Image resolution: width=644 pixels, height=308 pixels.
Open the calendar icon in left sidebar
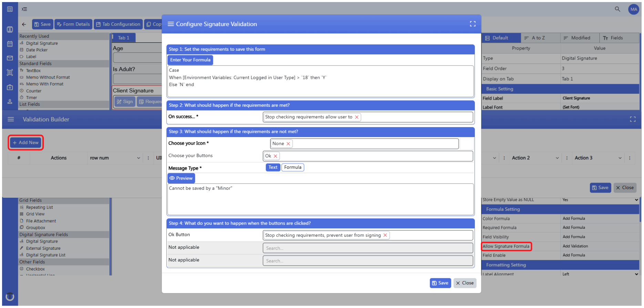click(x=10, y=44)
